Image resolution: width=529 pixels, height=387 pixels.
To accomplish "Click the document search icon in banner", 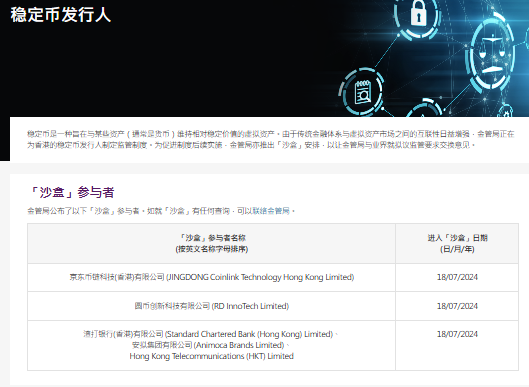I will (363, 92).
